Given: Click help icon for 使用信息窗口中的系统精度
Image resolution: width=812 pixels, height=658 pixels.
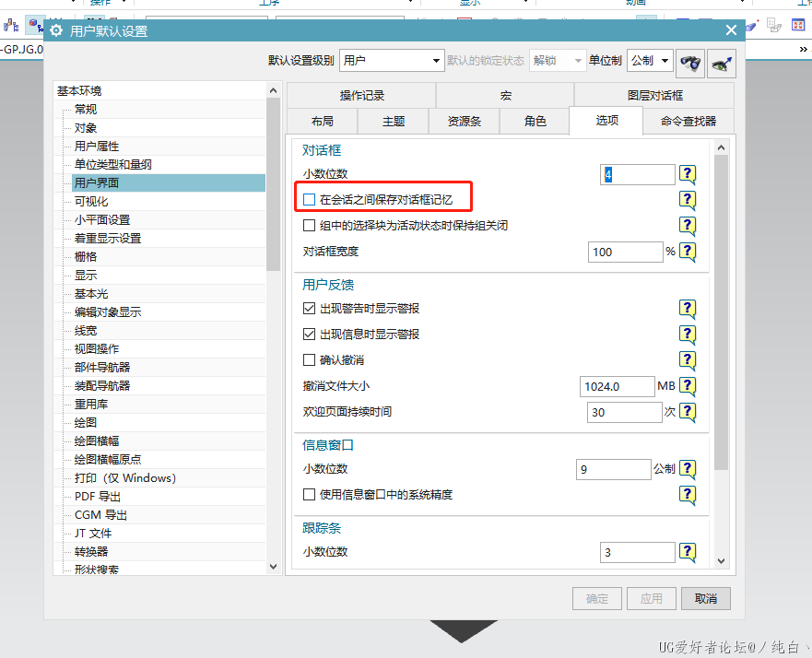Looking at the screenshot, I should click(x=688, y=496).
